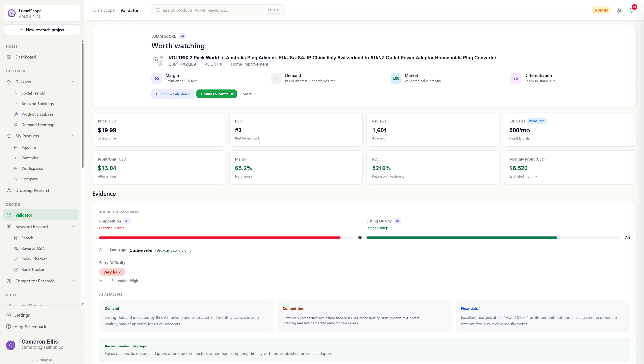Viewport: 644px width, 364px height.
Task: Open the Product Database
Action: tap(37, 114)
